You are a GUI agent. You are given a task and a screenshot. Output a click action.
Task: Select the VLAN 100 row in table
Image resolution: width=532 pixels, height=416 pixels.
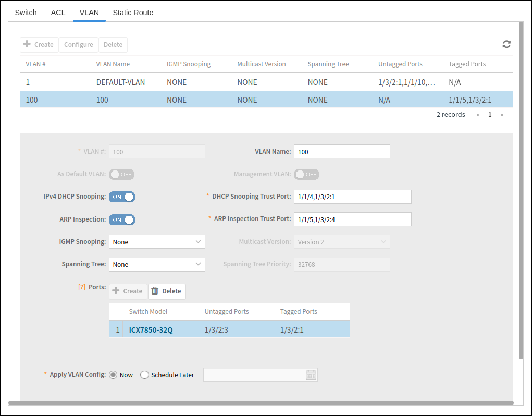pos(266,100)
